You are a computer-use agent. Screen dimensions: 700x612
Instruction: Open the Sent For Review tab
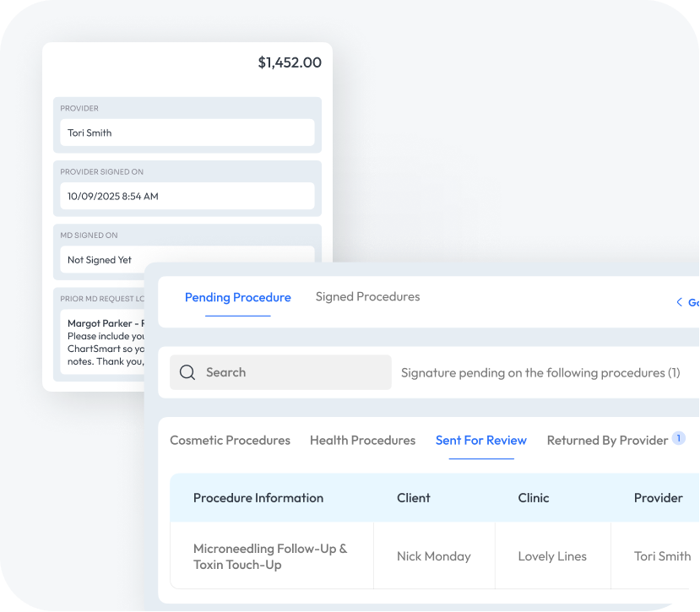480,440
